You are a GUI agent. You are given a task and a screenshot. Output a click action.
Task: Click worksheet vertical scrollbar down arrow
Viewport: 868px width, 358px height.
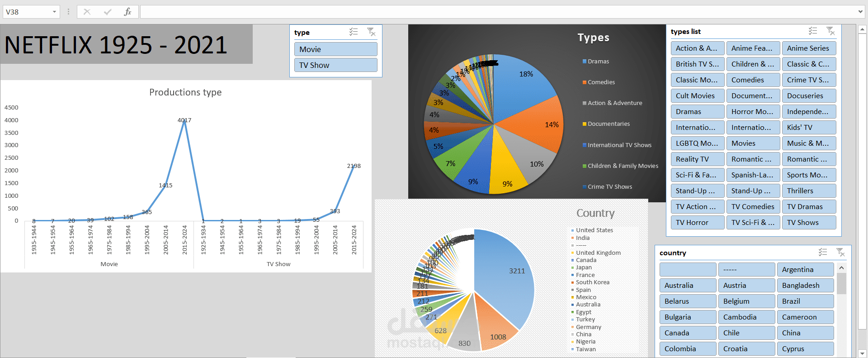862,353
